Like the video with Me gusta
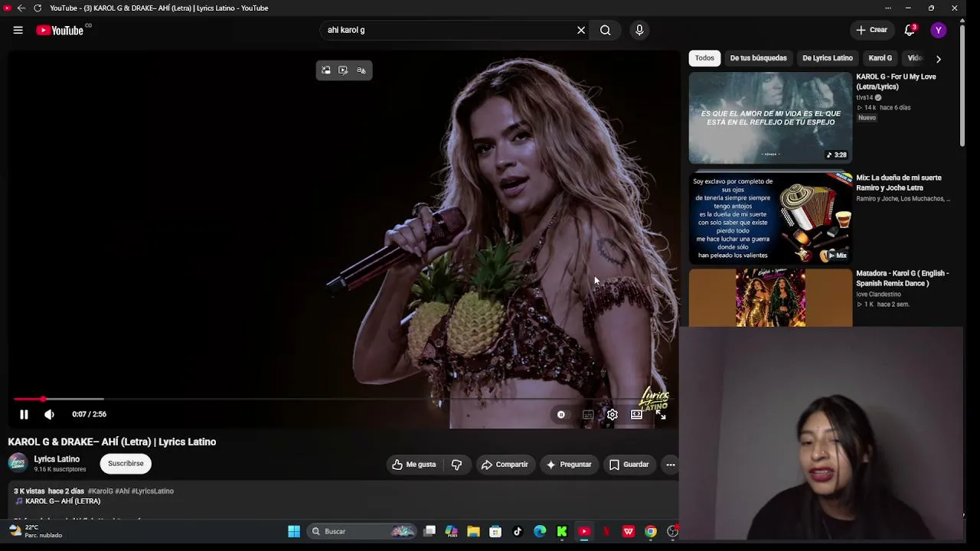 [414, 465]
